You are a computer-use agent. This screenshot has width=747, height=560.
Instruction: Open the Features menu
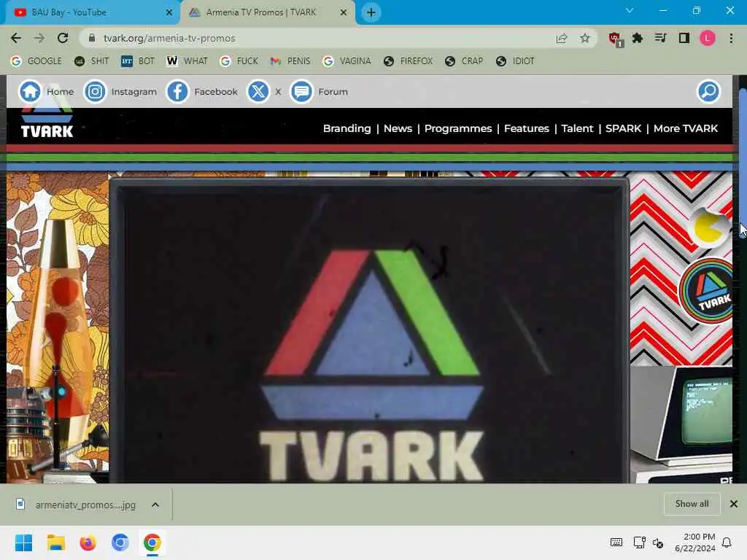click(x=527, y=128)
